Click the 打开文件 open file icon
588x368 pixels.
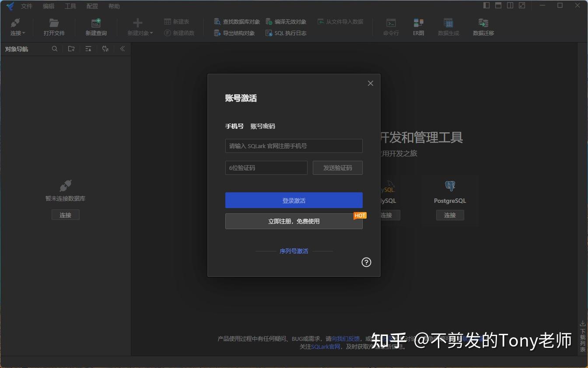click(54, 26)
